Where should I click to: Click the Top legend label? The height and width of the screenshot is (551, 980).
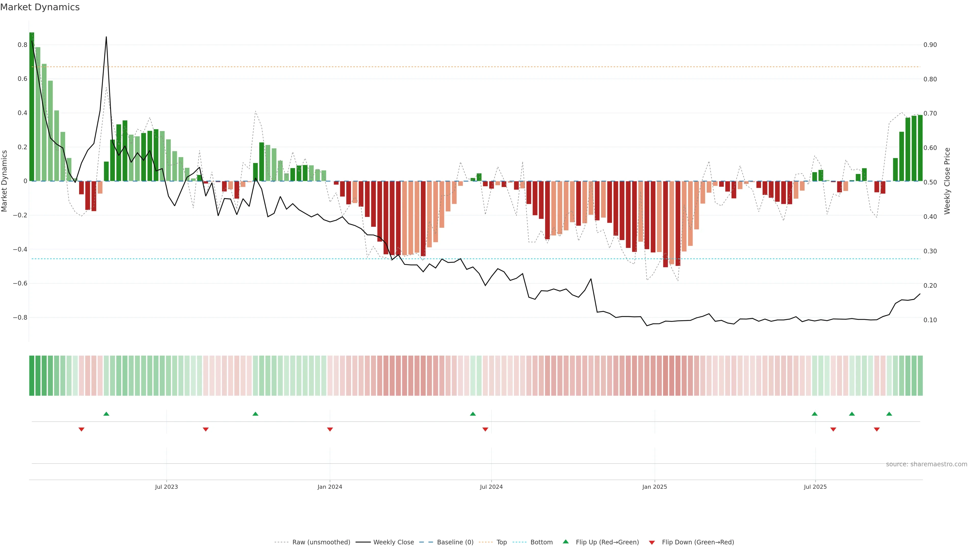pos(501,542)
